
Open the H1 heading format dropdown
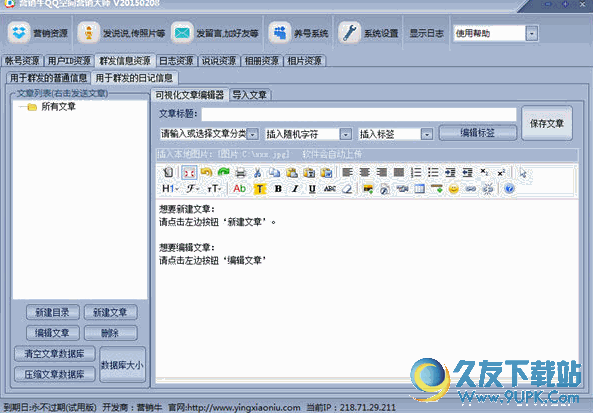click(170, 188)
